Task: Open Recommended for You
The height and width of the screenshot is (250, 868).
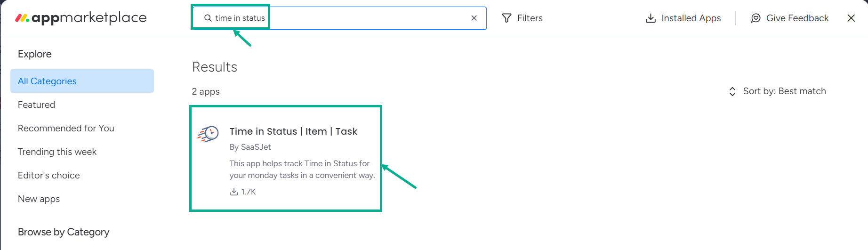Action: coord(66,128)
